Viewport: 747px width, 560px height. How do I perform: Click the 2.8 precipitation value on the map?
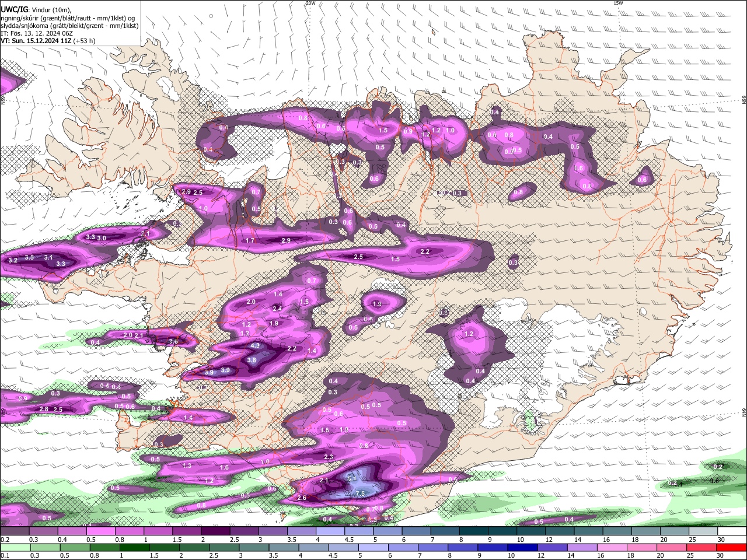pos(43,409)
